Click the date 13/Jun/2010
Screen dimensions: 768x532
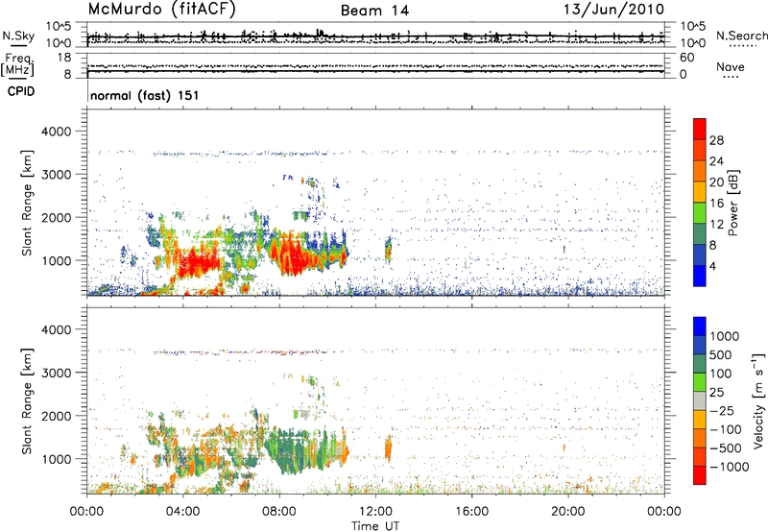(613, 10)
